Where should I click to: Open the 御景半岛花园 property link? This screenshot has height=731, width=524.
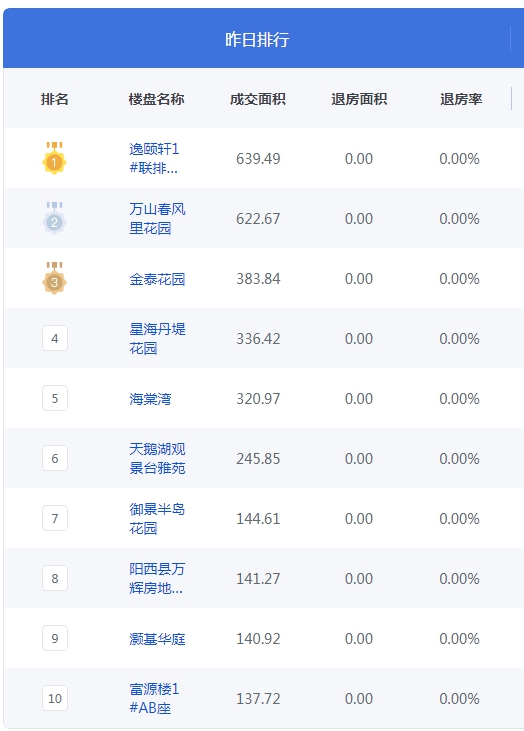tap(157, 518)
